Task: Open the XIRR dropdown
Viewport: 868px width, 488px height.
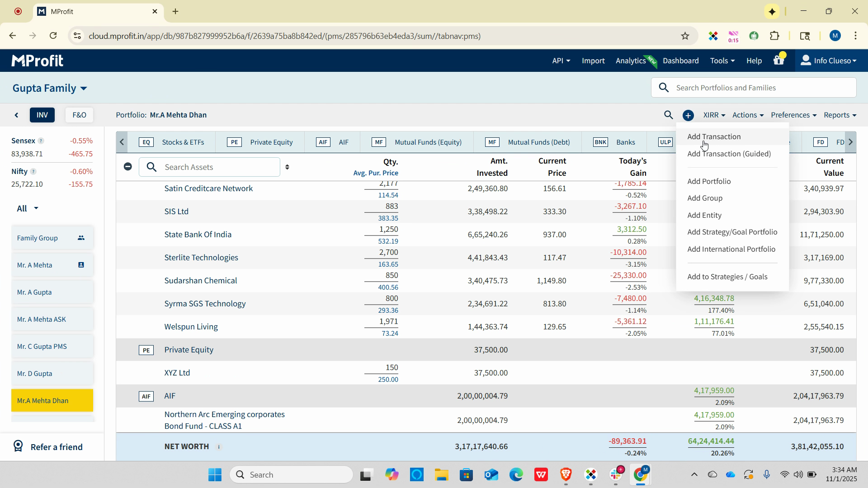Action: click(714, 115)
